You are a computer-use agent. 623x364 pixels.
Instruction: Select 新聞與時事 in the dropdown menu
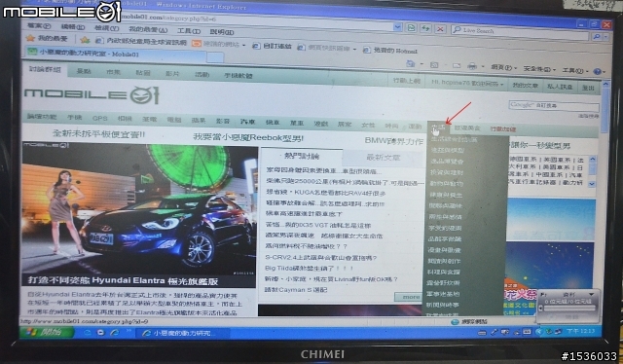point(443,305)
